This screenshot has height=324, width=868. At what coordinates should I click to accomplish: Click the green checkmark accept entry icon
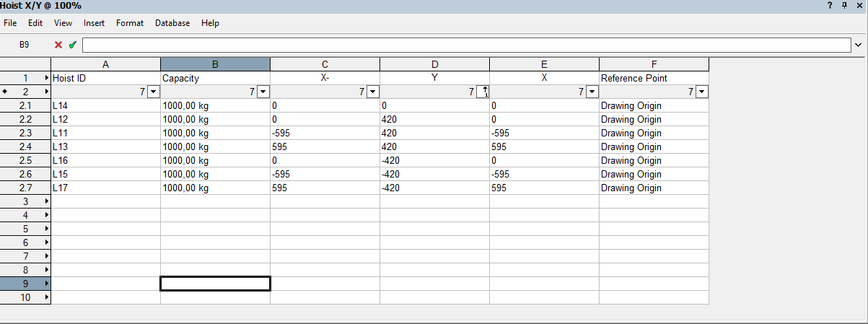click(x=72, y=45)
